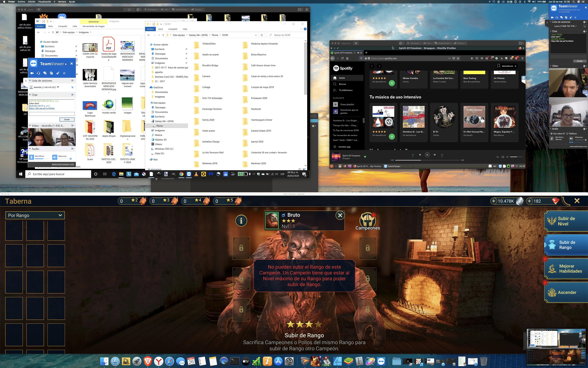Adjust the Spotify volume slider

[516, 157]
